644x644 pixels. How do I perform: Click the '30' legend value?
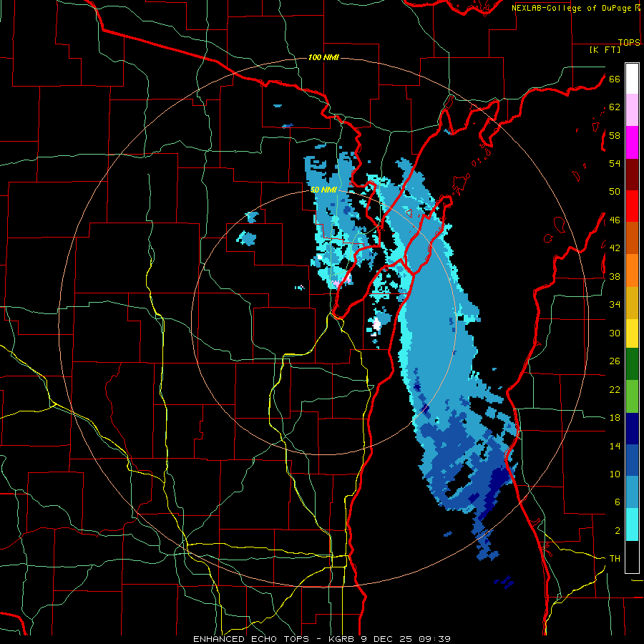(615, 333)
